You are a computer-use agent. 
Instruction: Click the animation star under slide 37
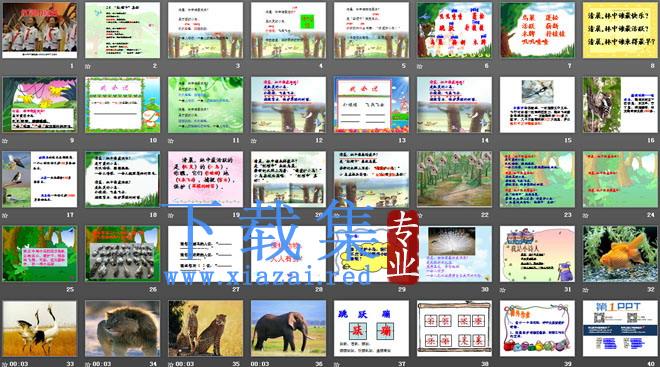[x=337, y=364]
